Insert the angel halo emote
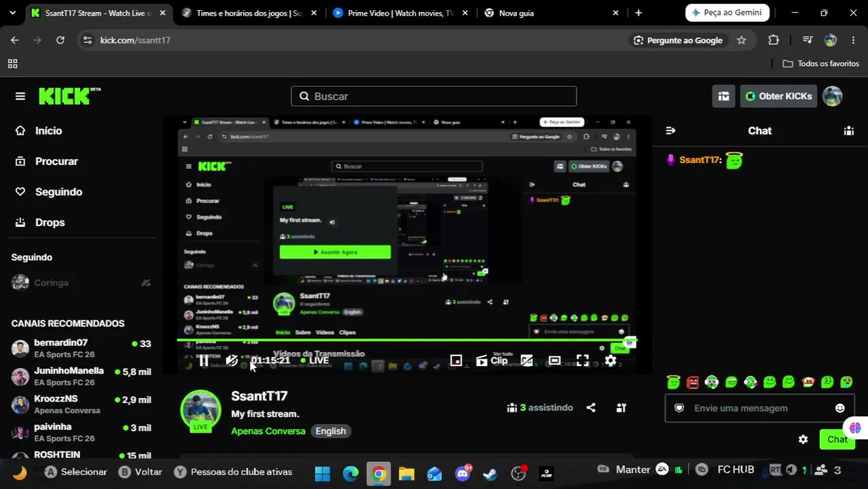The height and width of the screenshot is (489, 868). tap(673, 382)
